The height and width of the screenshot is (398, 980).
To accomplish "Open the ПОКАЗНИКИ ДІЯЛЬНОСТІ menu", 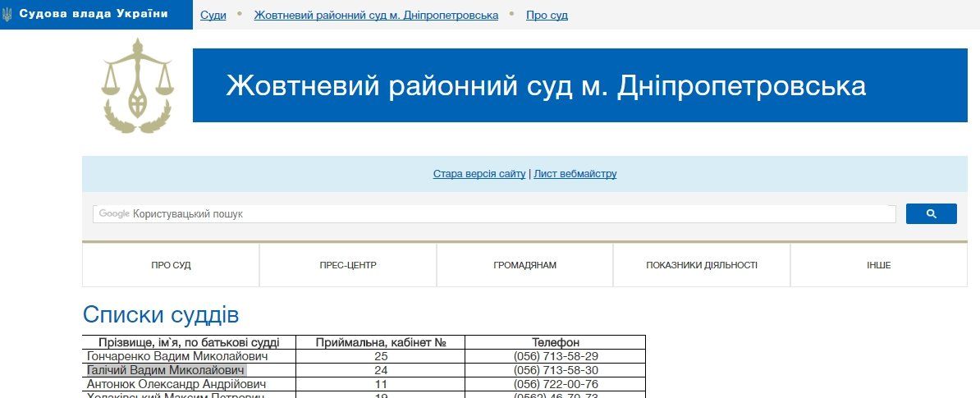I will [702, 265].
